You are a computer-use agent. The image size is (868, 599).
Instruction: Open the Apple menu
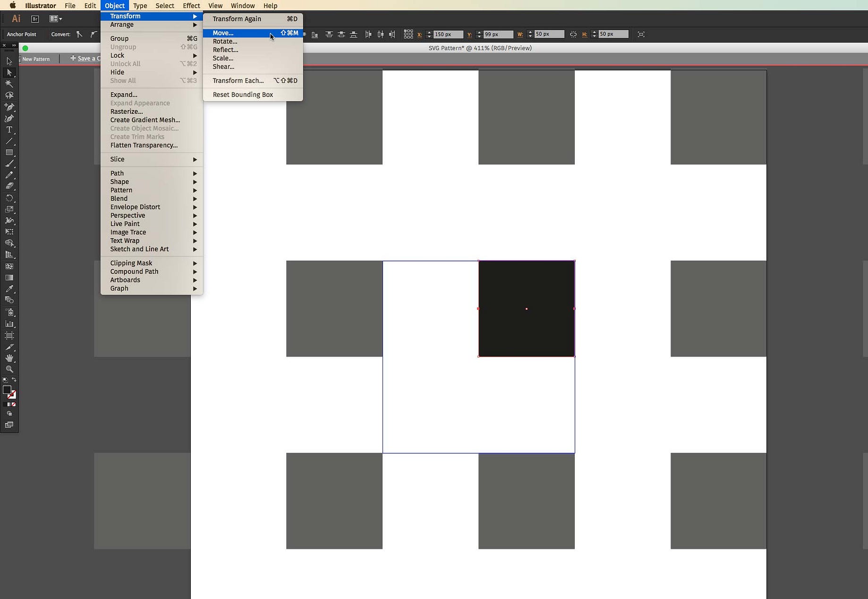tap(13, 6)
